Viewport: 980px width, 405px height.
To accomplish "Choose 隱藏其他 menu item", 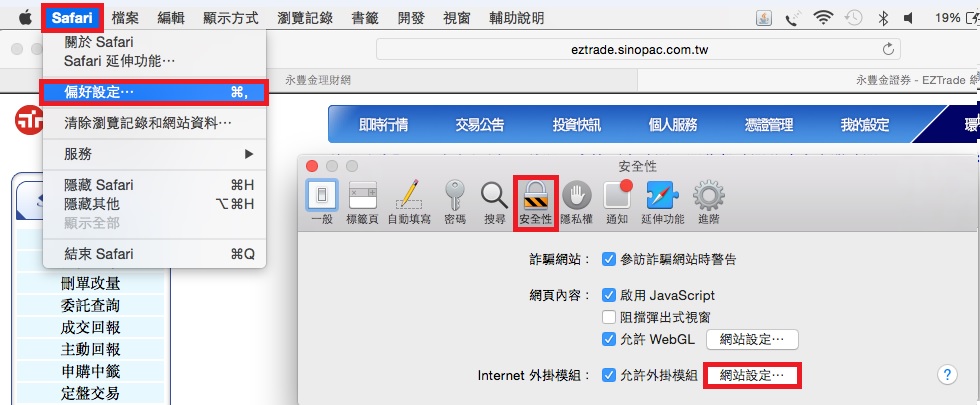I will click(154, 204).
